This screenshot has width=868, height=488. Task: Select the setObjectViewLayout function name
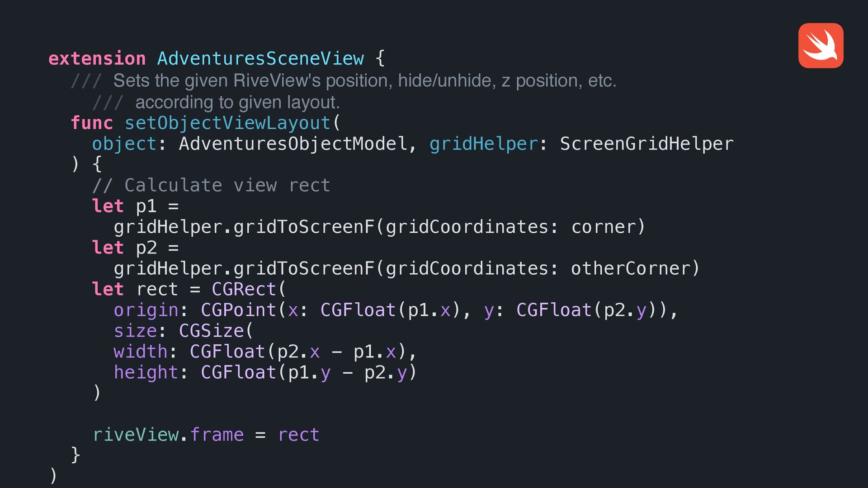[x=227, y=123]
